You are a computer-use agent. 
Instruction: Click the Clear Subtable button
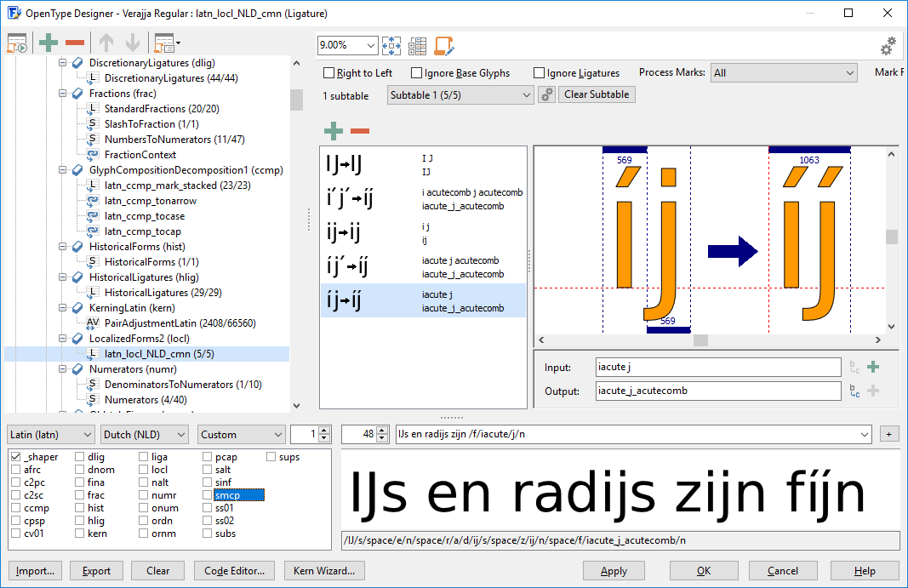coord(597,94)
